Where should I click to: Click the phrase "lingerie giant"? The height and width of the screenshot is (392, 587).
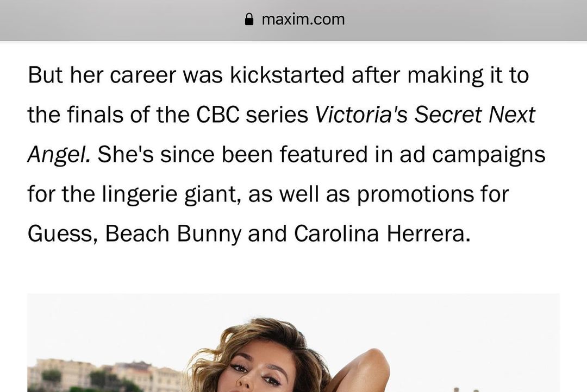[x=171, y=194]
